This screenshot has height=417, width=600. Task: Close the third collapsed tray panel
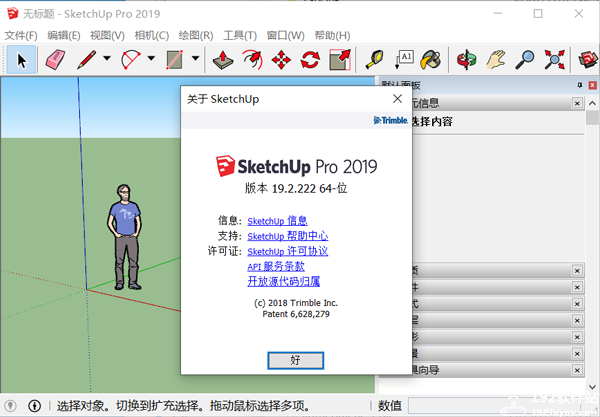[577, 304]
